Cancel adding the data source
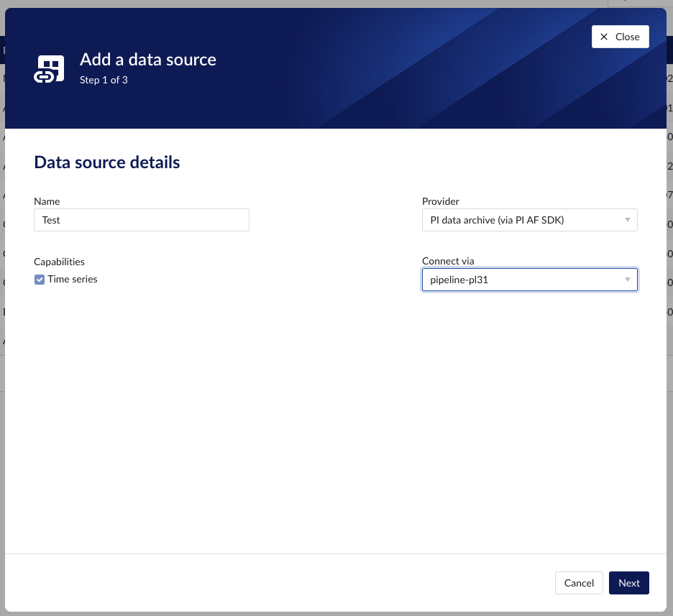The image size is (673, 616). [x=579, y=583]
